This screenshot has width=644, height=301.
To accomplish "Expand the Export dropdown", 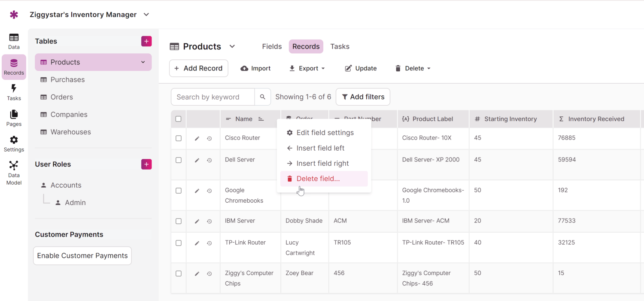I will tap(307, 68).
